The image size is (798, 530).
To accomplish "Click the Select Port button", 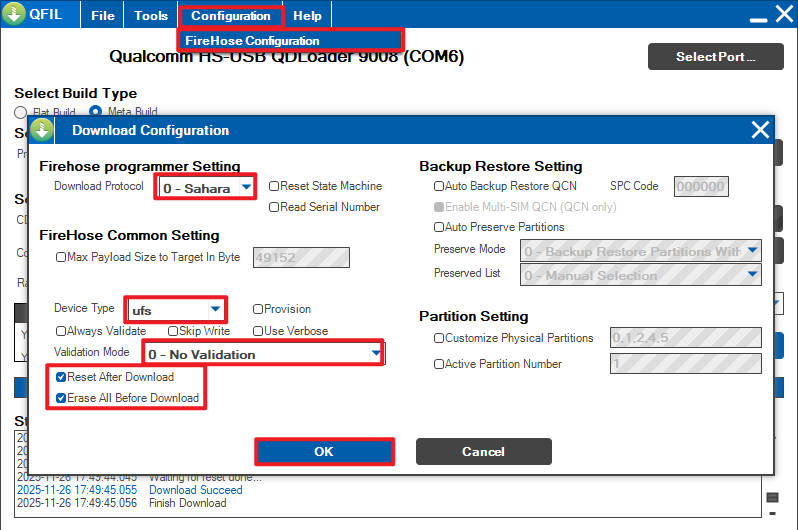I will tap(715, 57).
